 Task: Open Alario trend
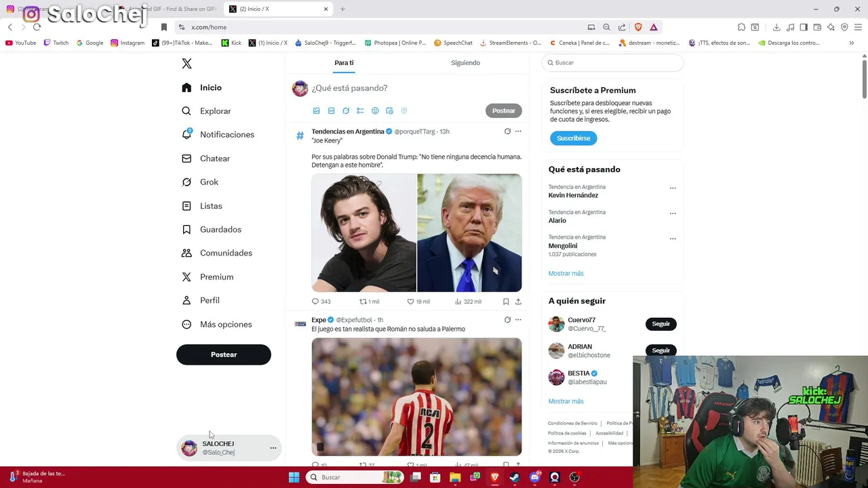(x=557, y=220)
